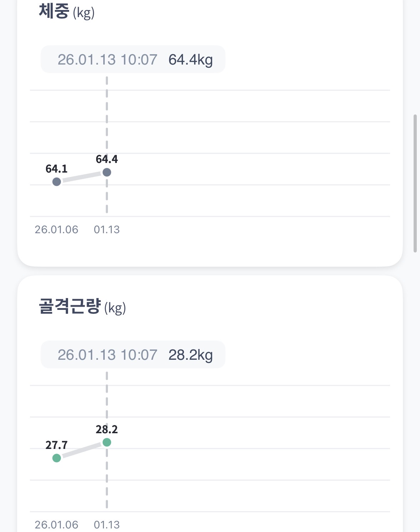Select the green 28.2 skeletal muscle data point

pos(107,443)
